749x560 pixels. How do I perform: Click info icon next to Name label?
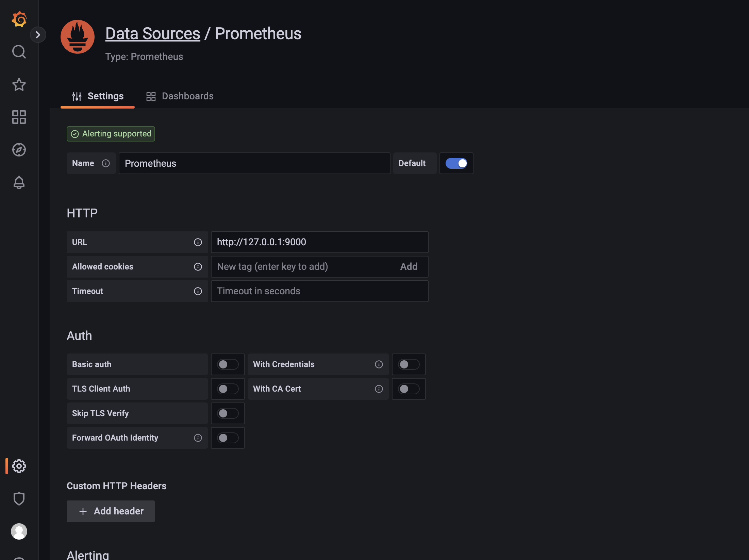(106, 163)
